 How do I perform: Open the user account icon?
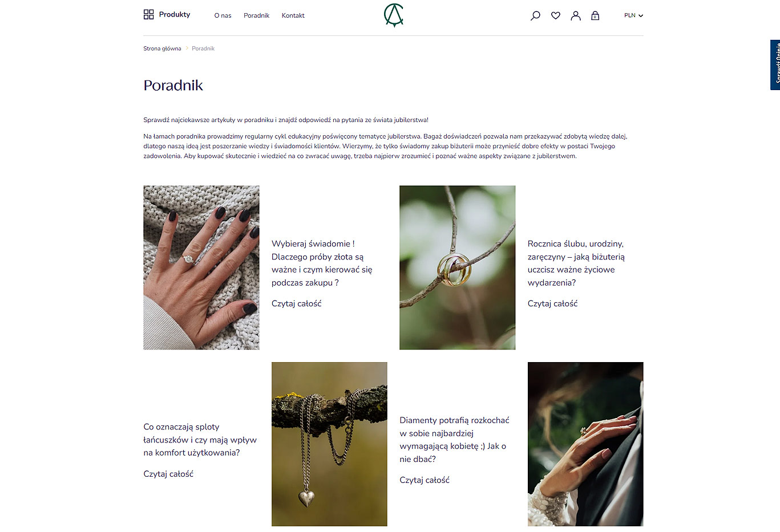click(x=575, y=15)
